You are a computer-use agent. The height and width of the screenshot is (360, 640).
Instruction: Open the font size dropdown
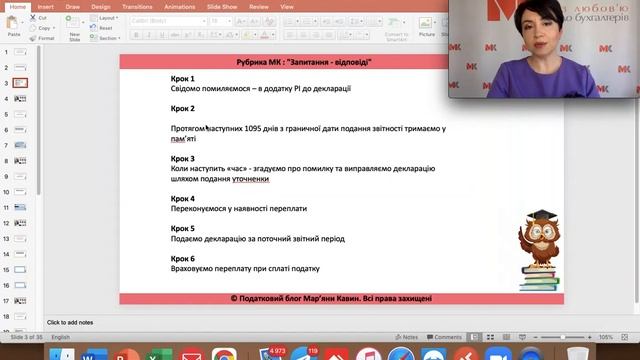pyautogui.click(x=229, y=21)
